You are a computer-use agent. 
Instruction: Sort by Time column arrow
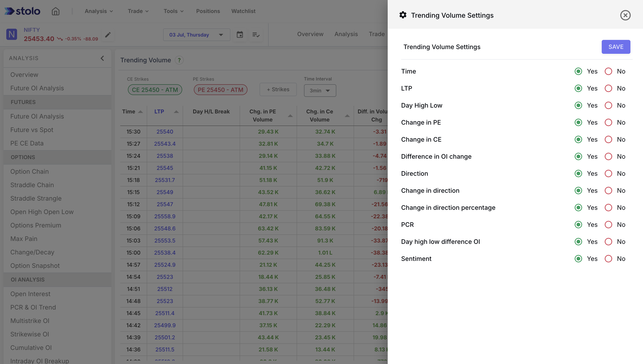140,112
